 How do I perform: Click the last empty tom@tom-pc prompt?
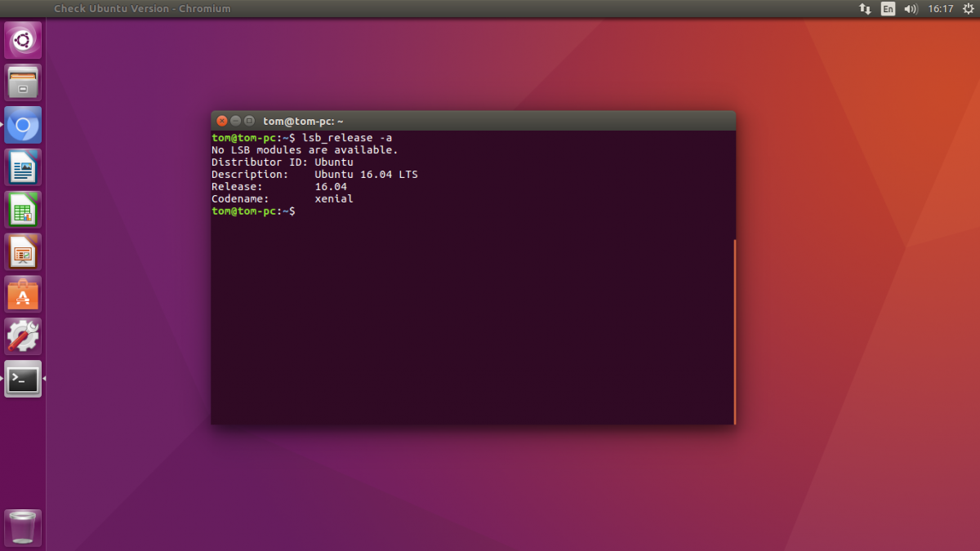[x=253, y=211]
